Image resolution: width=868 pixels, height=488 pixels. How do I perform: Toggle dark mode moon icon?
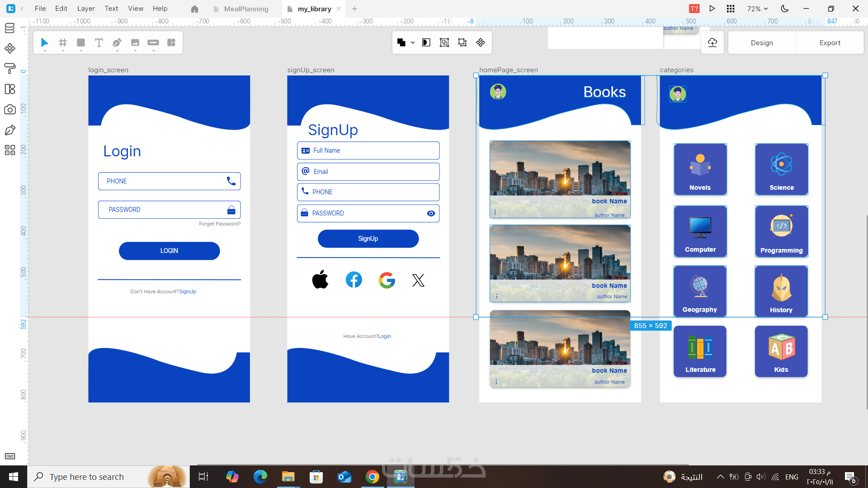tap(785, 9)
